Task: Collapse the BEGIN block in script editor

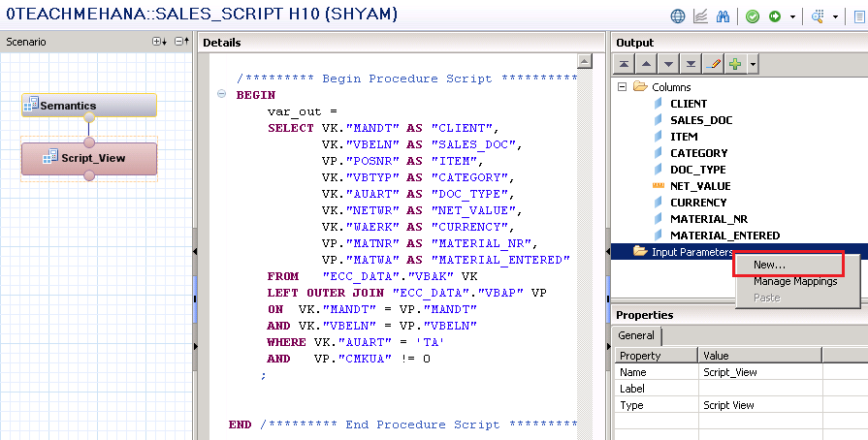Action: point(222,95)
